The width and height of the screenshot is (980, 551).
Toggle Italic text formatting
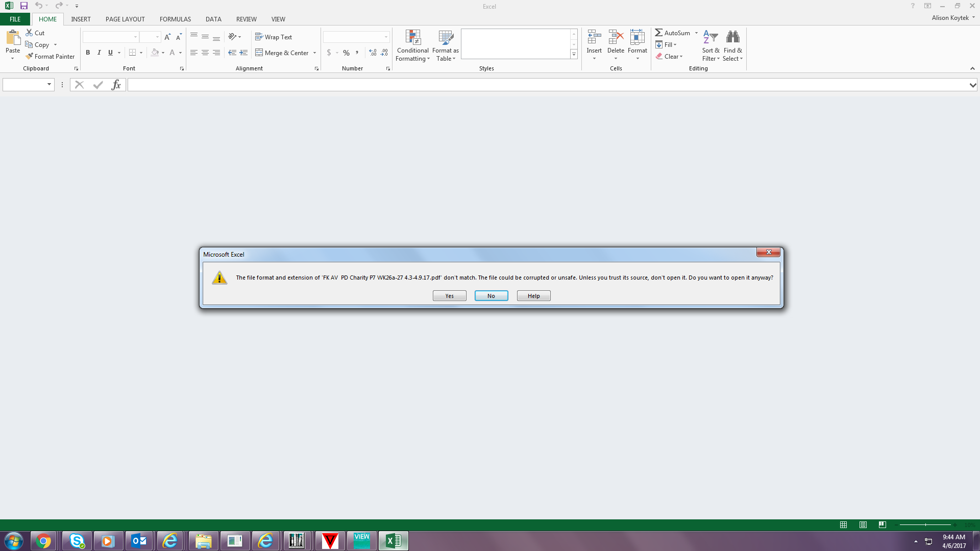99,53
